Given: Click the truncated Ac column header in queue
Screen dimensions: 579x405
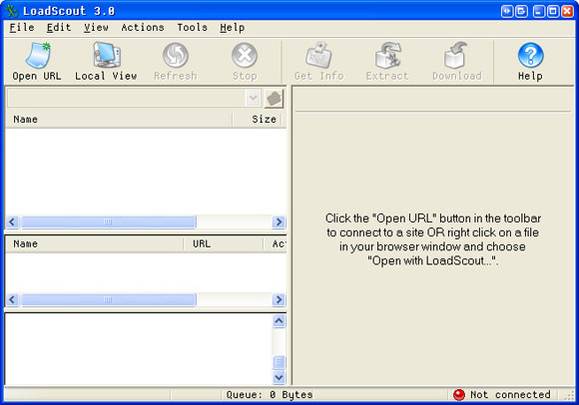Looking at the screenshot, I should coord(275,244).
